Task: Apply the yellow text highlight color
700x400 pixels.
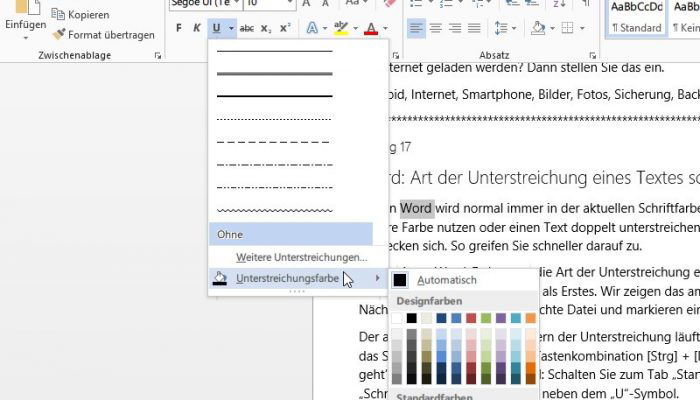Action: 341,28
